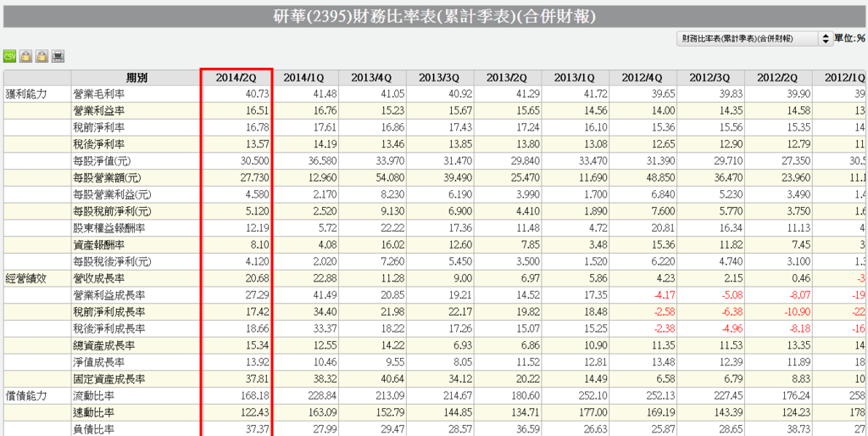Select the 2013/1Q column header

pos(576,77)
